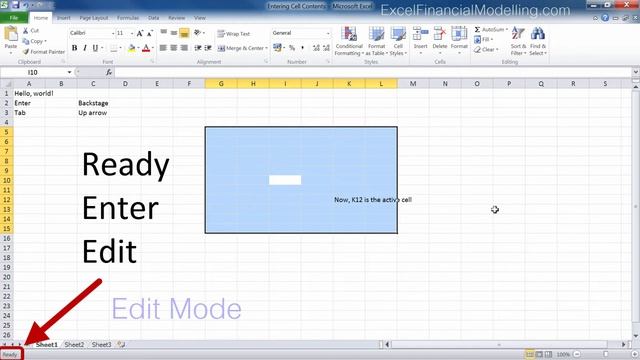640x360 pixels.
Task: Toggle bottom align for cells
Action: [184, 33]
